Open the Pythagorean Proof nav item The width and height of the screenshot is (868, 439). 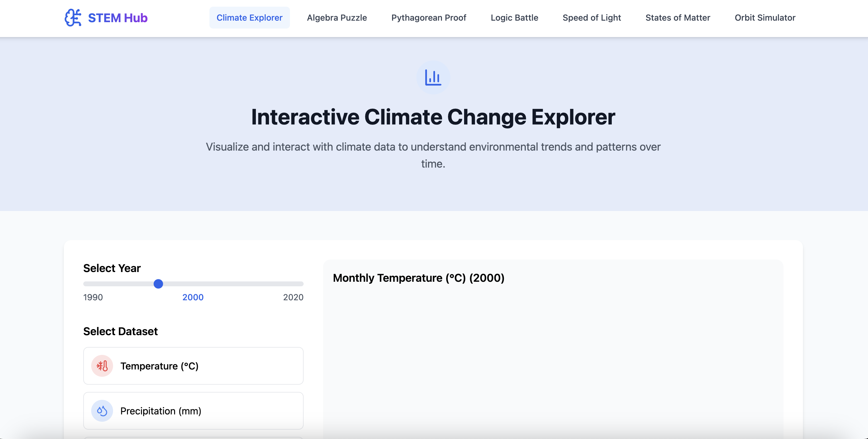click(x=429, y=18)
